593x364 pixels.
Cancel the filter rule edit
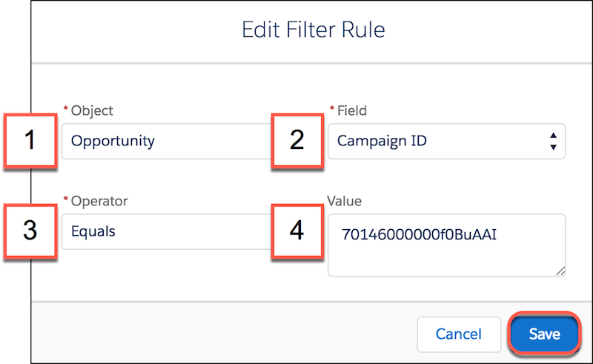459,334
